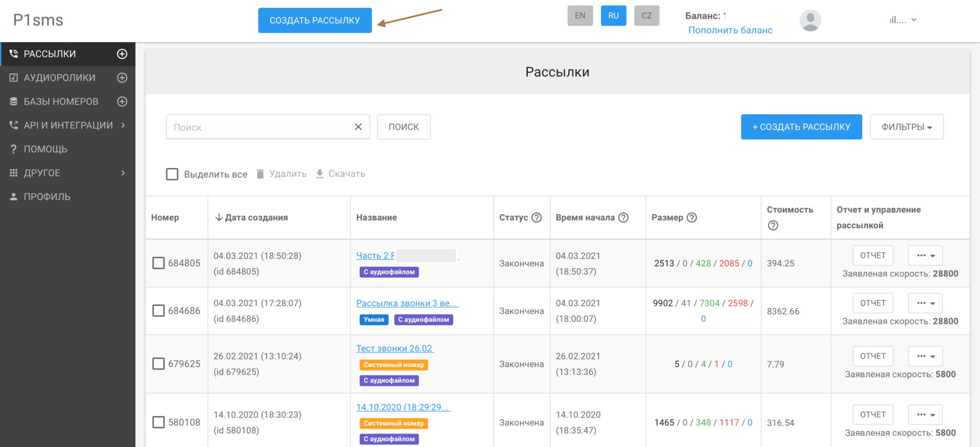Click the trash Удалить action

[x=282, y=174]
